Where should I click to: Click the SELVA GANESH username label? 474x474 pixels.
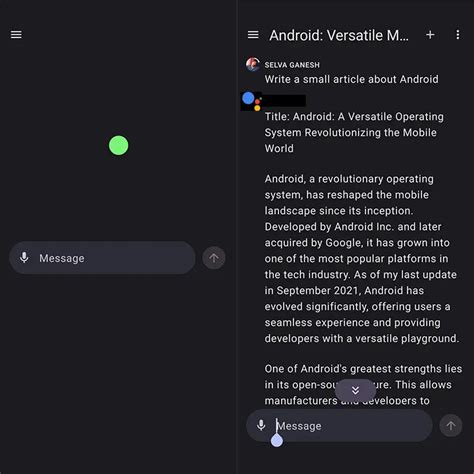(x=292, y=65)
